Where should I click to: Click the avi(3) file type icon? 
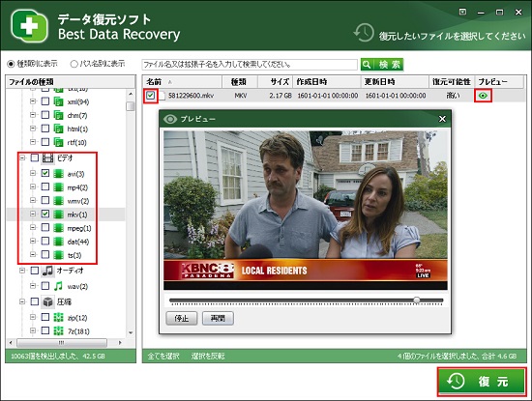pos(58,174)
